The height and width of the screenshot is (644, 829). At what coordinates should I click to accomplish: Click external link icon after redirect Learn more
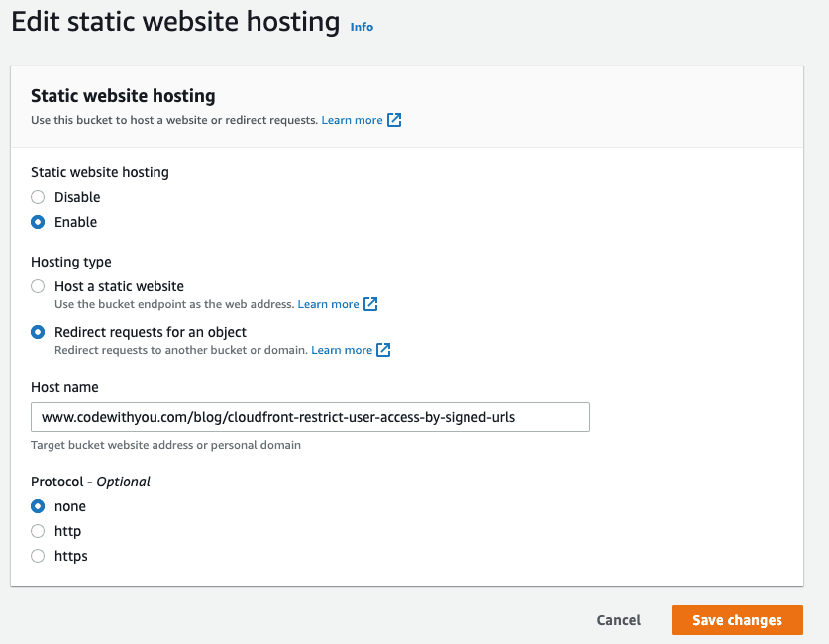pos(383,350)
